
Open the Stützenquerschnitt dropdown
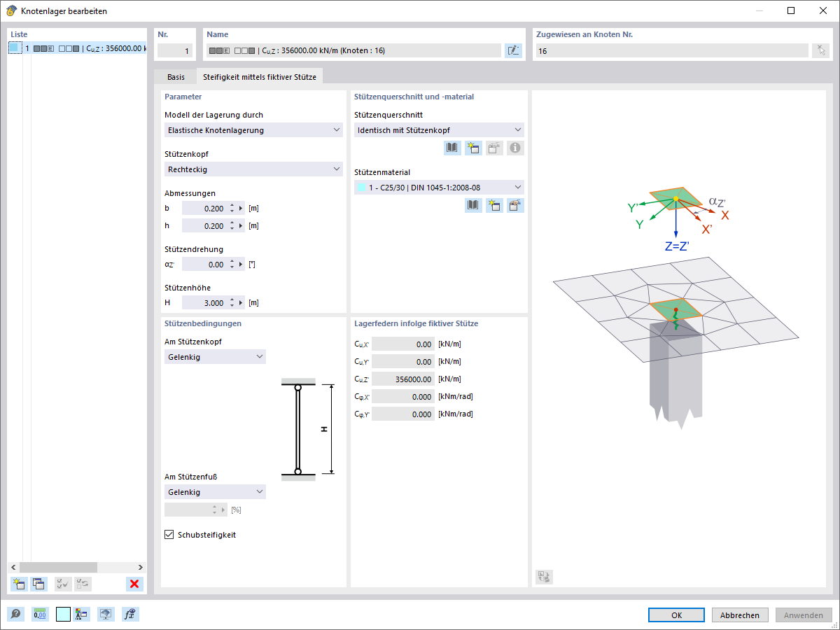coord(439,130)
